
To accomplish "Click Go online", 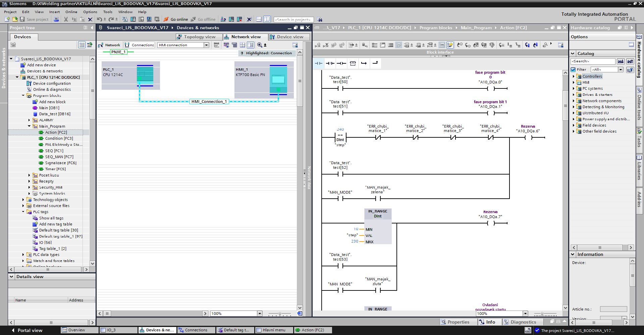I will pyautogui.click(x=176, y=19).
